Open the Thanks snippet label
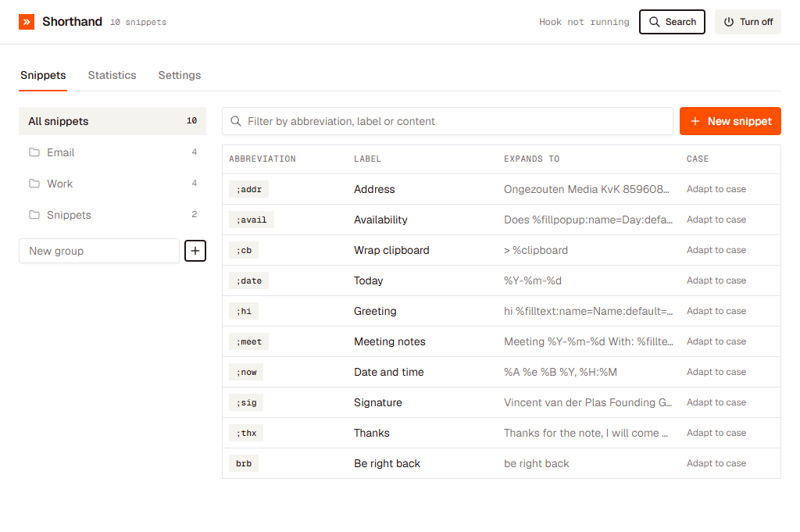800x532 pixels. (372, 434)
